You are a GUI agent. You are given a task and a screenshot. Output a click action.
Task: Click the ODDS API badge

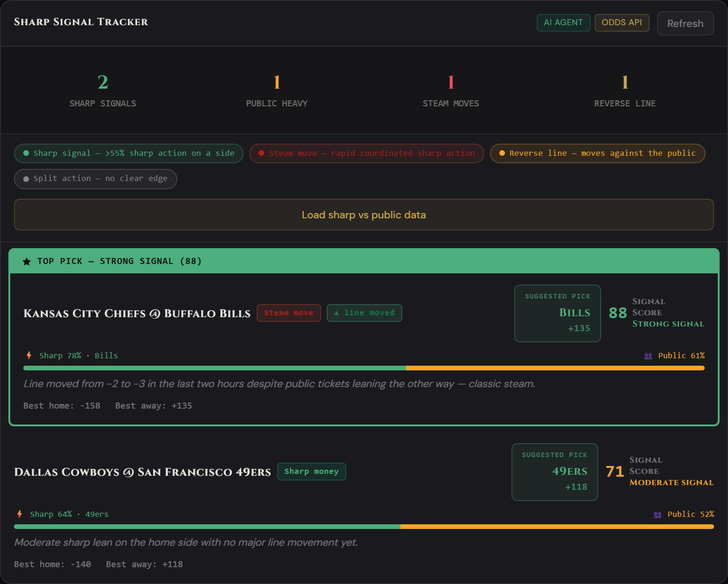622,22
